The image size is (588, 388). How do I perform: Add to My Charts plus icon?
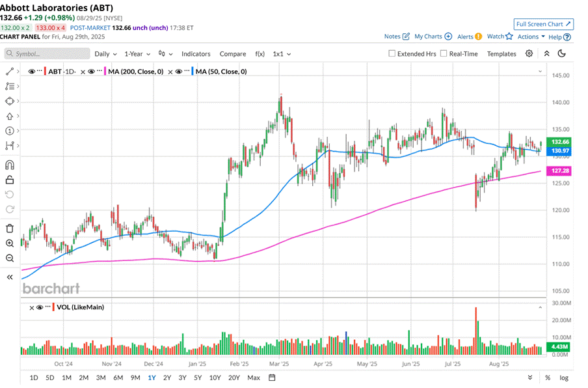point(448,36)
